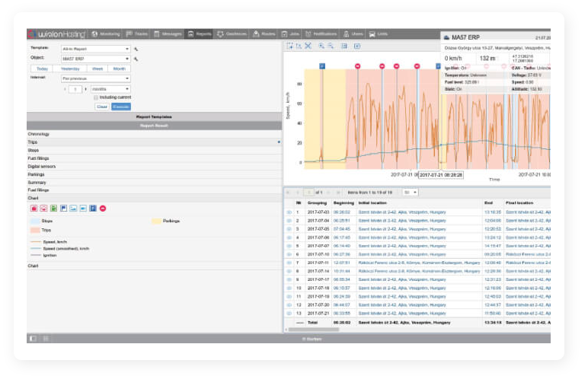This screenshot has height=376, width=588.
Task: Open the Object dropdown showing MA57 ERP
Action: (96, 59)
